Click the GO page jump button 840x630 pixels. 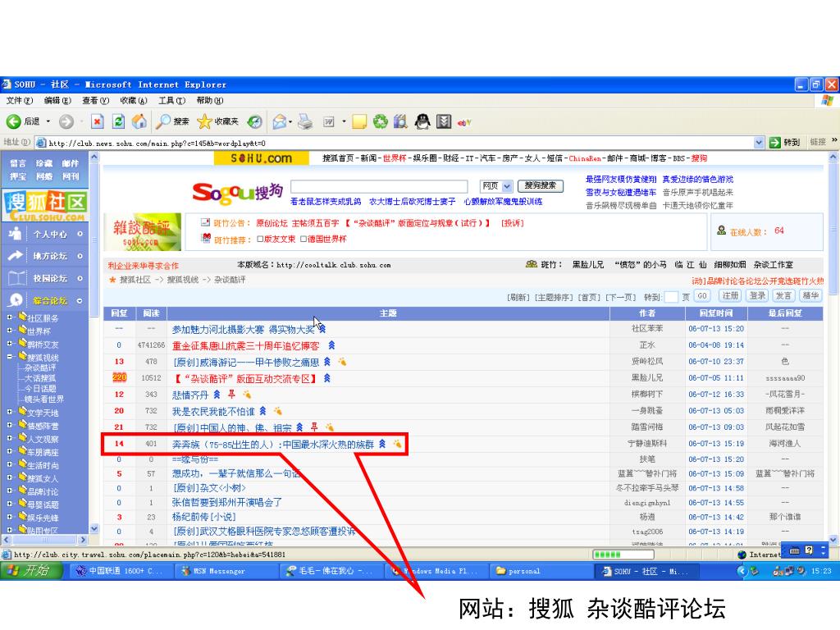click(x=702, y=295)
